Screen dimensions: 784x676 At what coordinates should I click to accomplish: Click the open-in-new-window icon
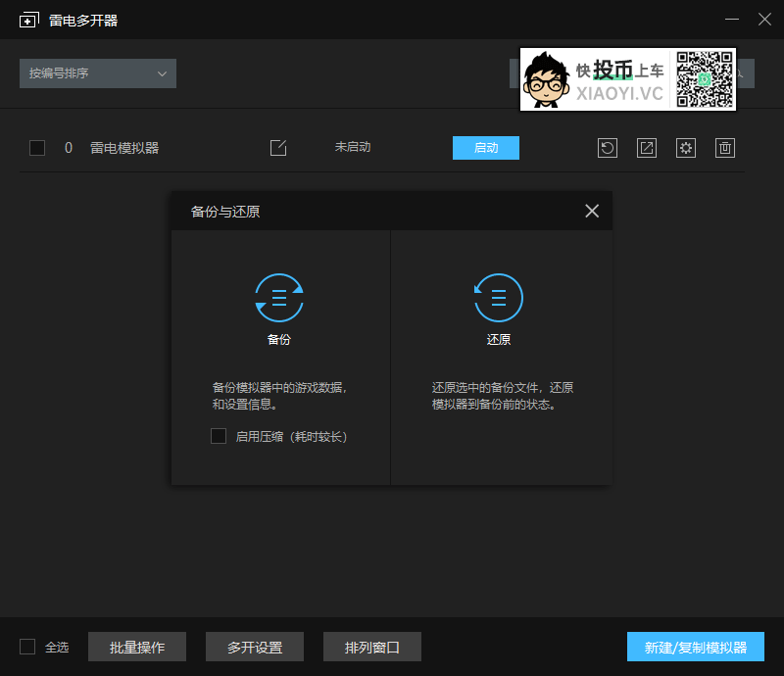646,147
